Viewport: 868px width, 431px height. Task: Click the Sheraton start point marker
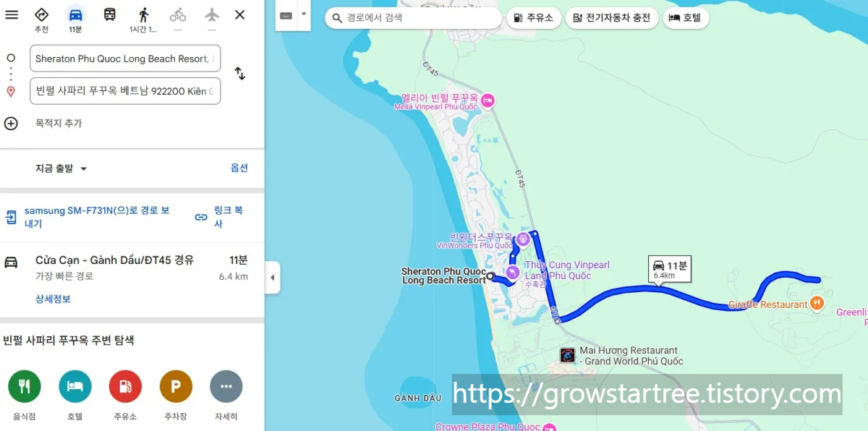click(x=490, y=276)
